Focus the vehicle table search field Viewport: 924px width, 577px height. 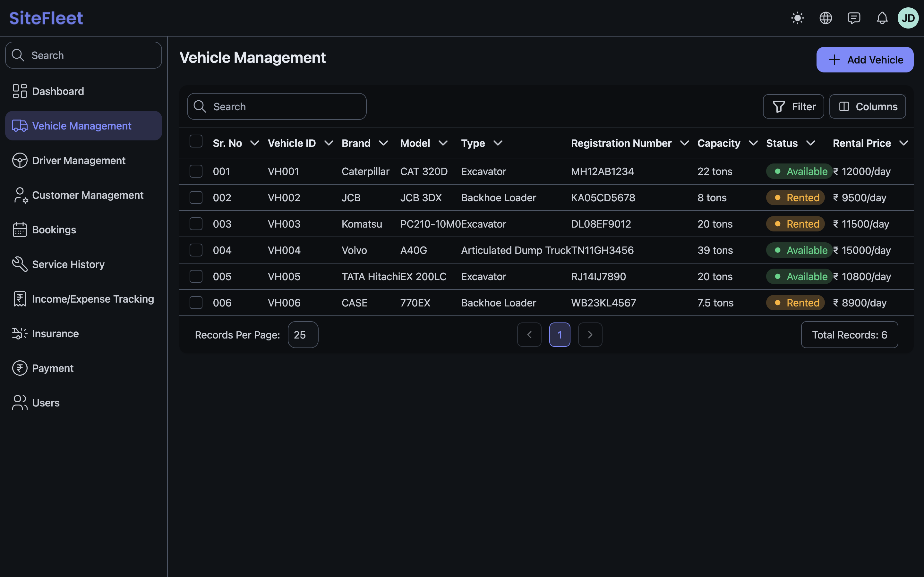(283, 106)
